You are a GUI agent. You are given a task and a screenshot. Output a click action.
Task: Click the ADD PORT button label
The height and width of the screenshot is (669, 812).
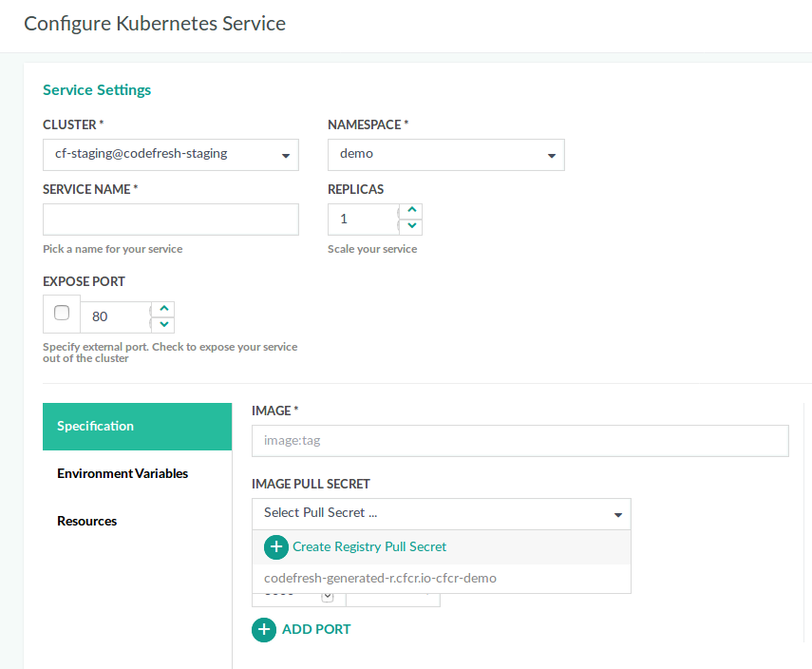[x=316, y=629]
